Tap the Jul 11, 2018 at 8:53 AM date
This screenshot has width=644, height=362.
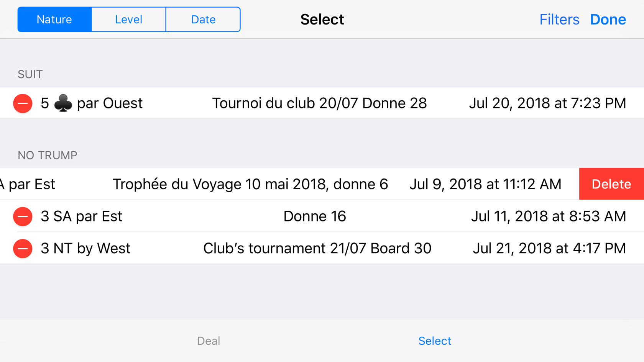tap(549, 216)
